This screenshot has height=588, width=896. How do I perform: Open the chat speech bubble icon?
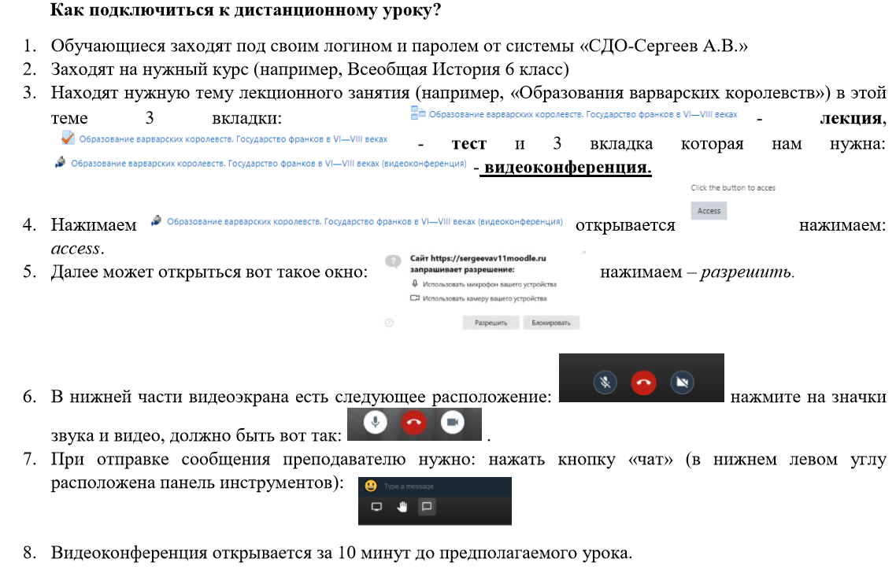pos(427,508)
